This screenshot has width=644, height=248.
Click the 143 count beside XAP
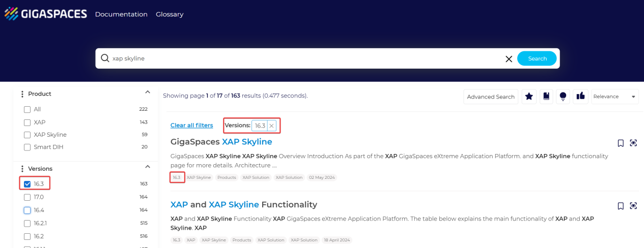click(144, 122)
